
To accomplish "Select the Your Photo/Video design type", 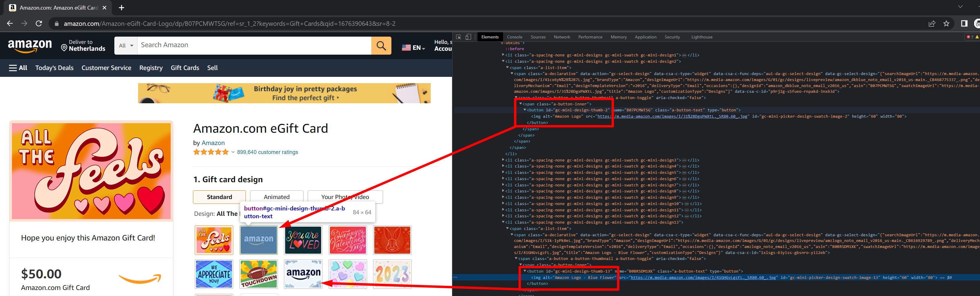I will click(x=345, y=197).
